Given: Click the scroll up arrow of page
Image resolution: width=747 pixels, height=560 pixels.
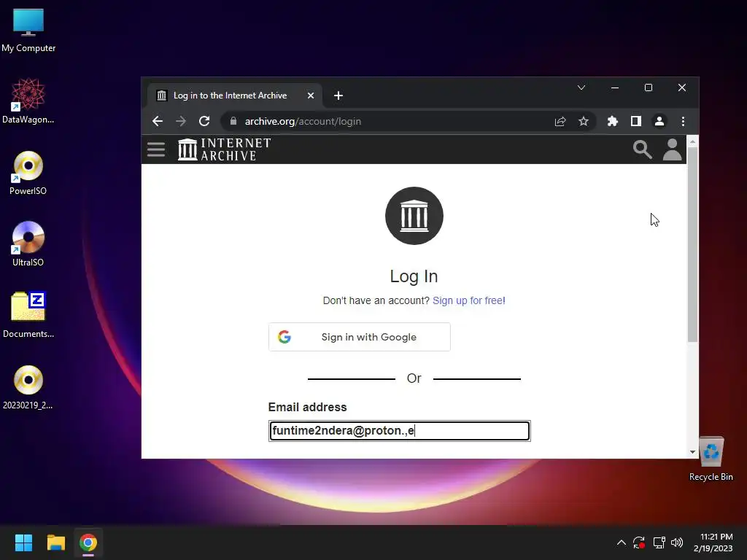Looking at the screenshot, I should pos(693,141).
